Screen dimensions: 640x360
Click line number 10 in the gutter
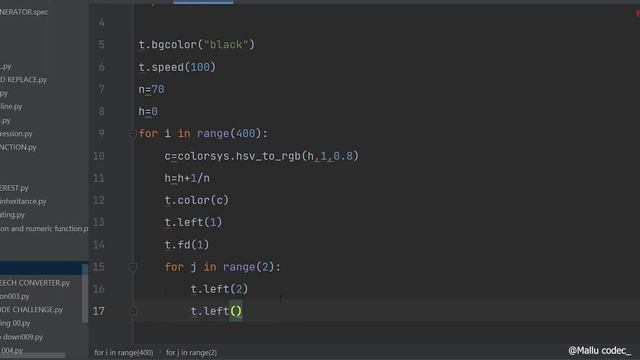99,156
